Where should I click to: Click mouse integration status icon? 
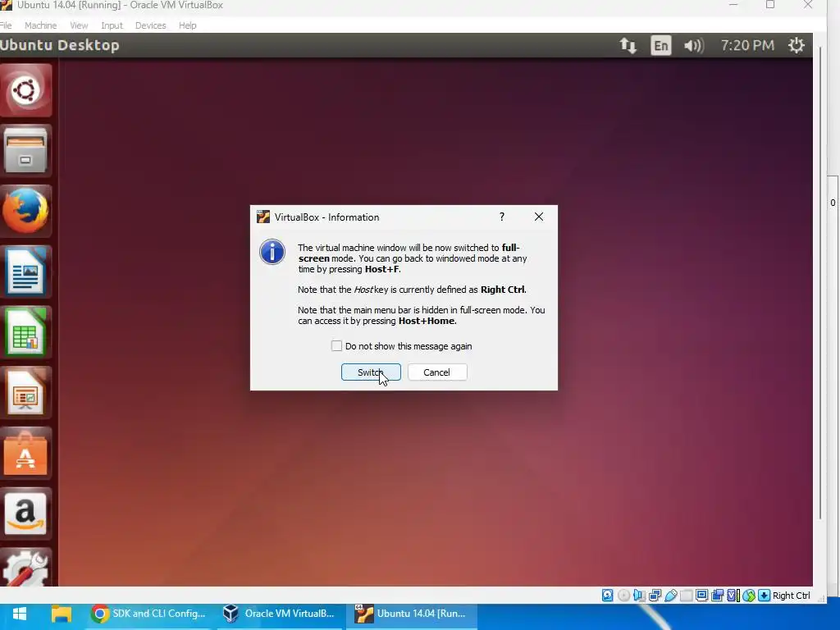click(749, 596)
